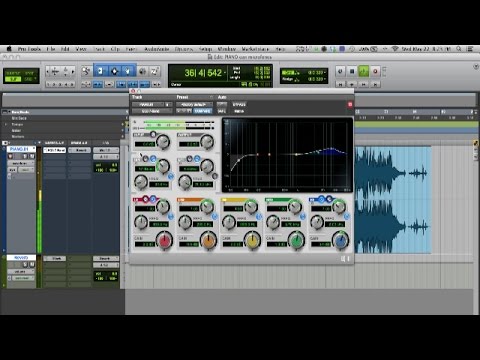
Task: Click the green HMF gain knob
Action: 296,241
